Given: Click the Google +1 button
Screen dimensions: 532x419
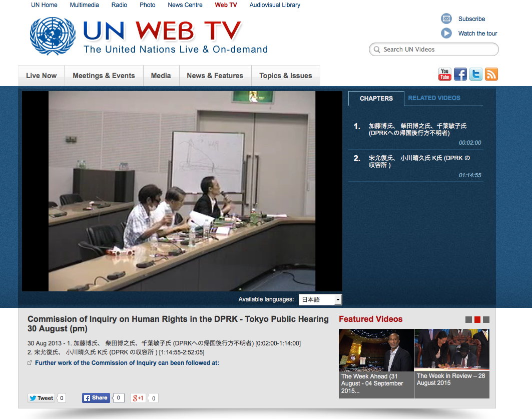Looking at the screenshot, I should [x=138, y=398].
